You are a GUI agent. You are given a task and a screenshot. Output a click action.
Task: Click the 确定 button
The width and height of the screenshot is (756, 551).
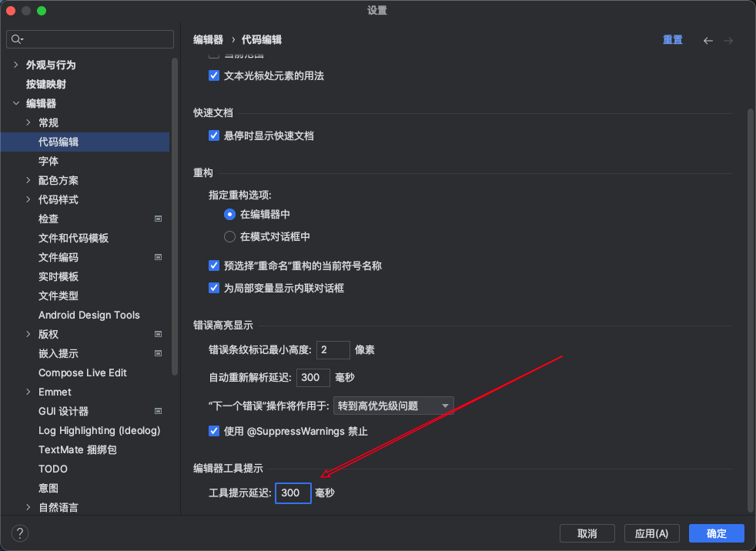point(716,533)
